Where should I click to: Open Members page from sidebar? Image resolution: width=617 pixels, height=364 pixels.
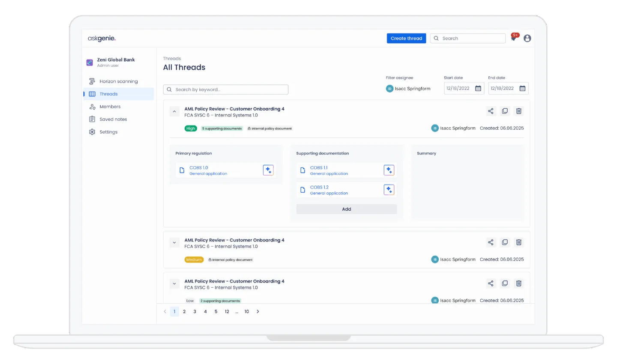[110, 107]
